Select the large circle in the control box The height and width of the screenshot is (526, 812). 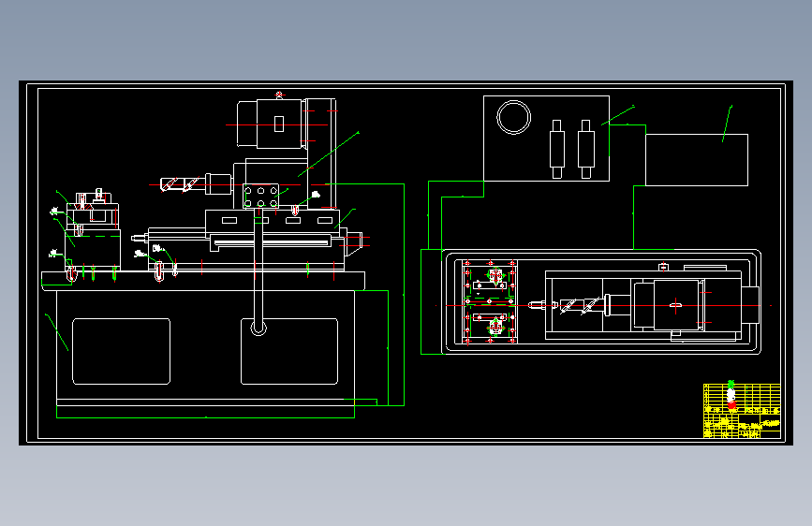[x=514, y=117]
